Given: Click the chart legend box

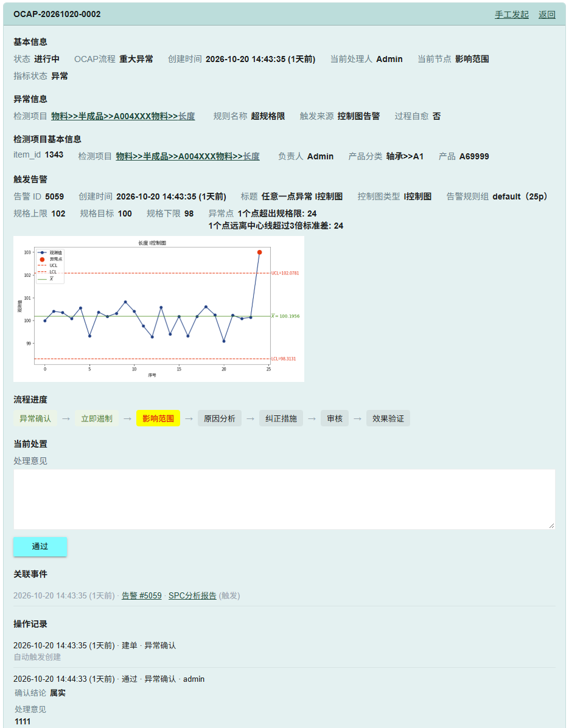Looking at the screenshot, I should [50, 266].
